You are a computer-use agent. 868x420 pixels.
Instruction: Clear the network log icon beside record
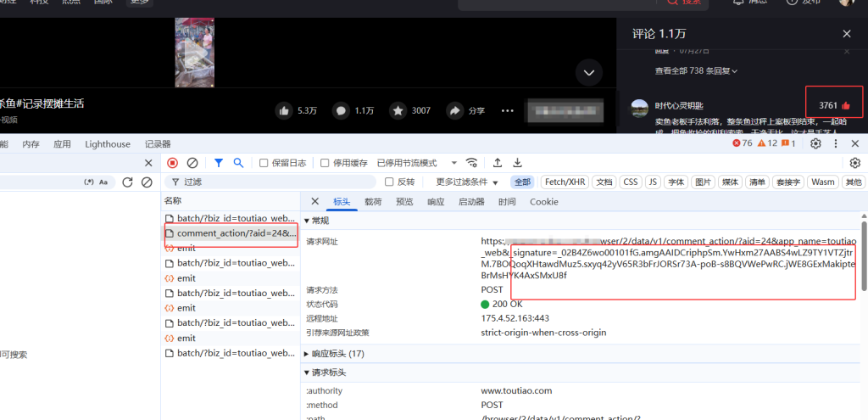click(192, 163)
